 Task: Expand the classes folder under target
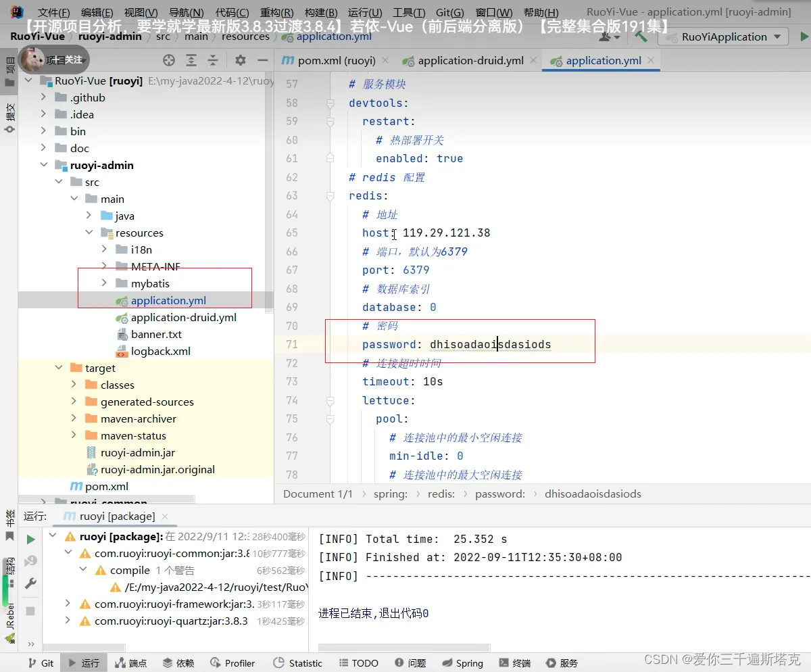(74, 385)
